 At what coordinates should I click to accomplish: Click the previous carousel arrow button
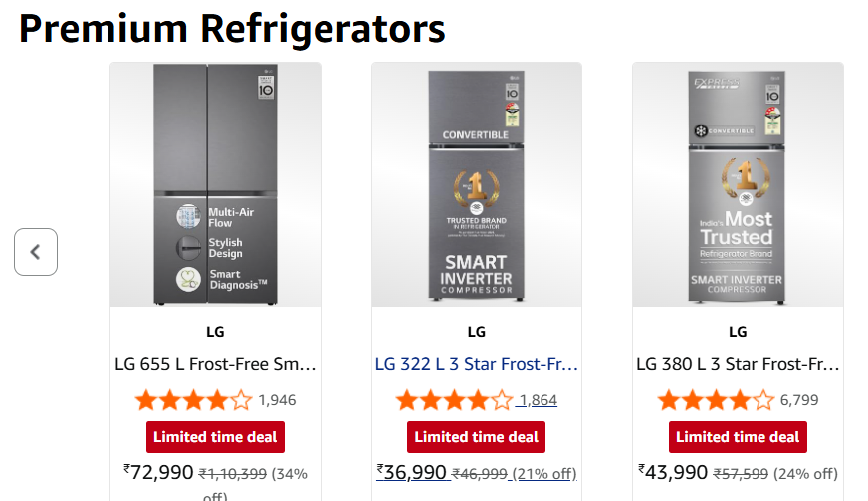(x=36, y=252)
